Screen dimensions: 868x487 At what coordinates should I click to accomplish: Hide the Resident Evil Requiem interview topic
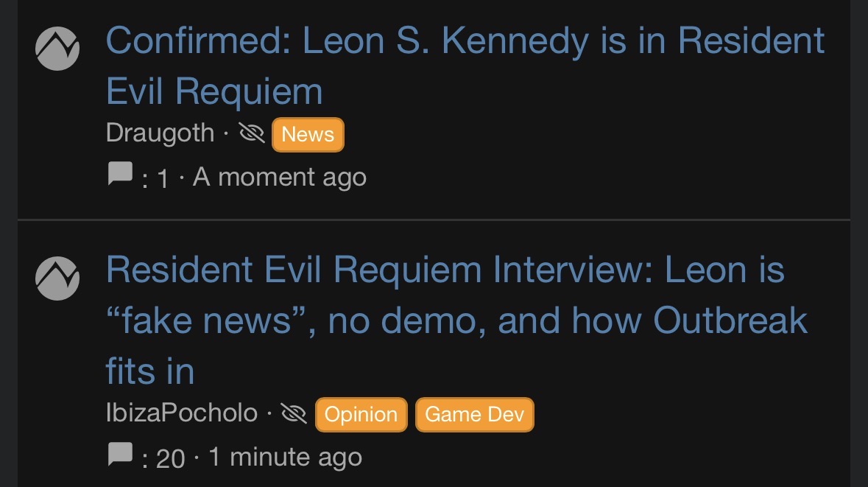[294, 413]
